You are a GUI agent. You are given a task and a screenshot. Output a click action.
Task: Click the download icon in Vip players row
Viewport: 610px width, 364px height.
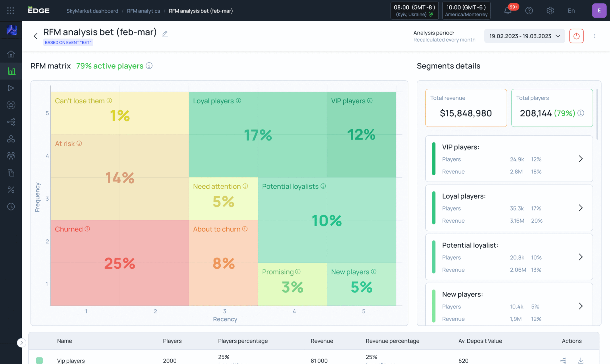pyautogui.click(x=581, y=360)
